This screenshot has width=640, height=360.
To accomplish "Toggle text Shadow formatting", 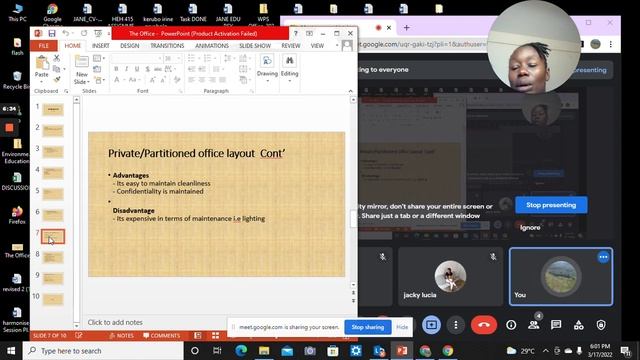I will pos(147,69).
